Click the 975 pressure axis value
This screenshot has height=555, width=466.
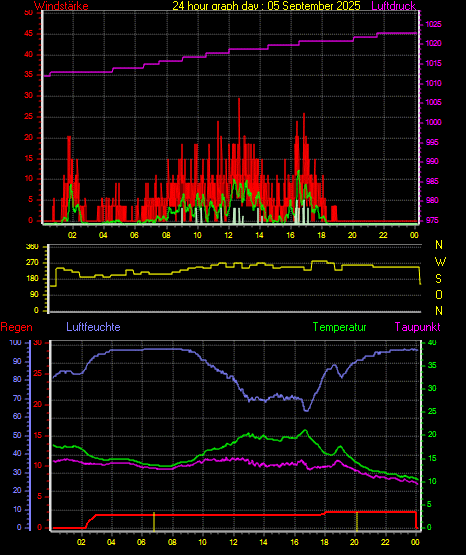(432, 221)
